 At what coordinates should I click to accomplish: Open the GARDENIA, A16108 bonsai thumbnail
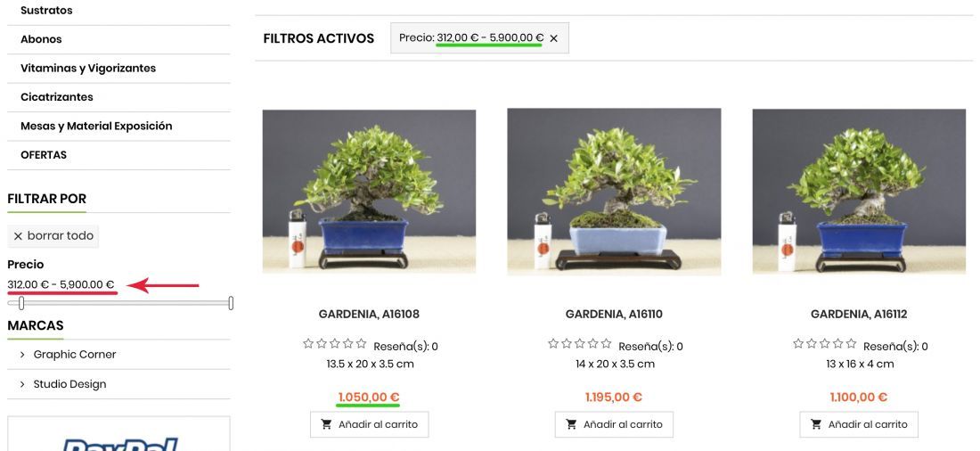(x=369, y=192)
